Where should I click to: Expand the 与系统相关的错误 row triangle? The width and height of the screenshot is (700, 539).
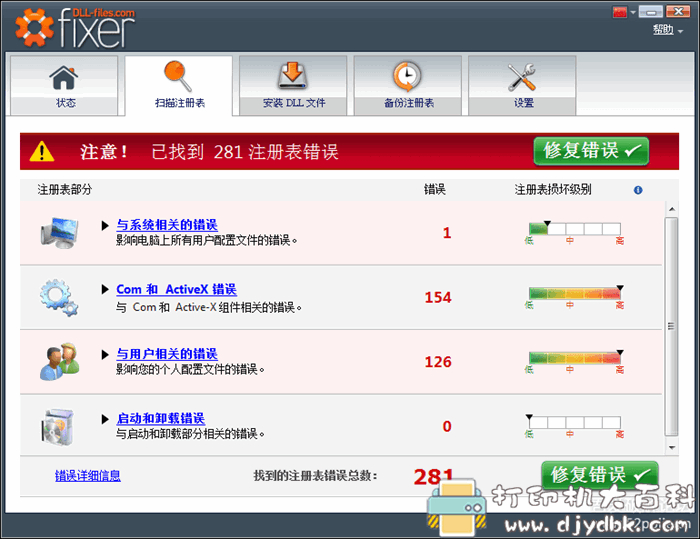point(105,226)
